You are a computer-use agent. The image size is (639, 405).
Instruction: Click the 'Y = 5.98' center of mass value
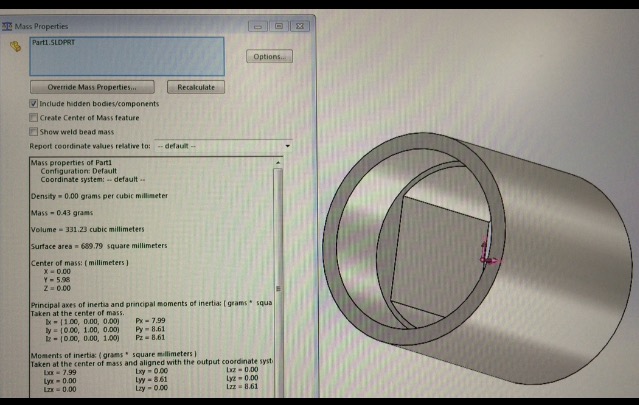click(57, 280)
